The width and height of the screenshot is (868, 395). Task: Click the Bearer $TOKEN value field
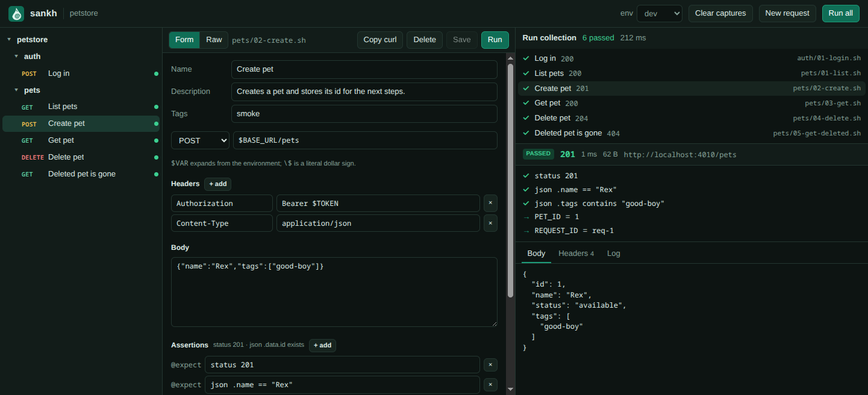click(x=378, y=204)
